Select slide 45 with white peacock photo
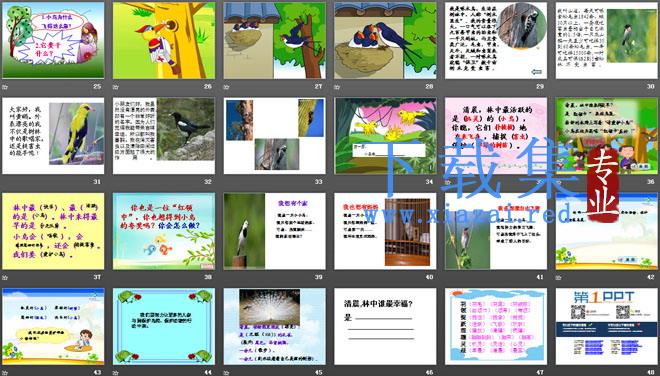The image size is (660, 376). tap(274, 326)
